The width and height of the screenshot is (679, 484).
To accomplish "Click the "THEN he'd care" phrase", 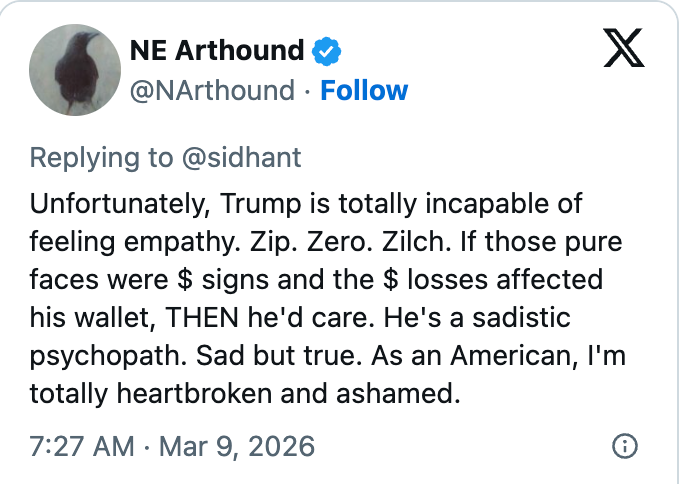I will coord(221,318).
